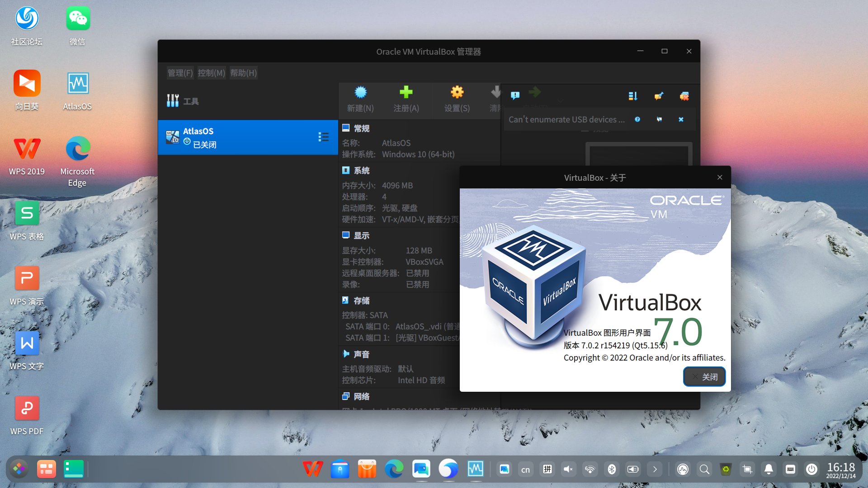Toggle the mute speaker icon in taskbar

click(568, 469)
